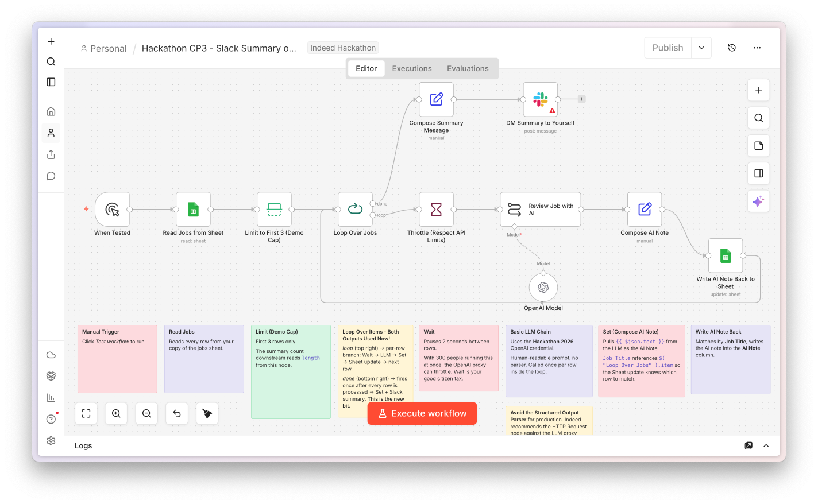Fit workflow to view
This screenshot has height=504, width=818.
[86, 413]
